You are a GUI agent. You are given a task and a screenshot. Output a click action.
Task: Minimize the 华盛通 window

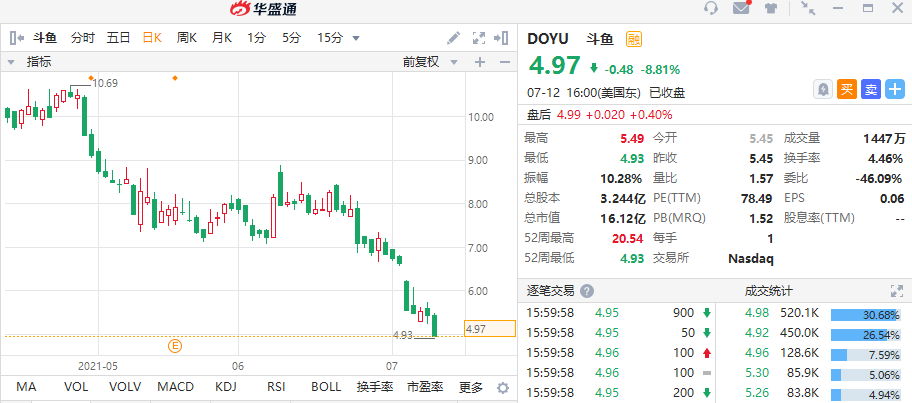pos(838,8)
